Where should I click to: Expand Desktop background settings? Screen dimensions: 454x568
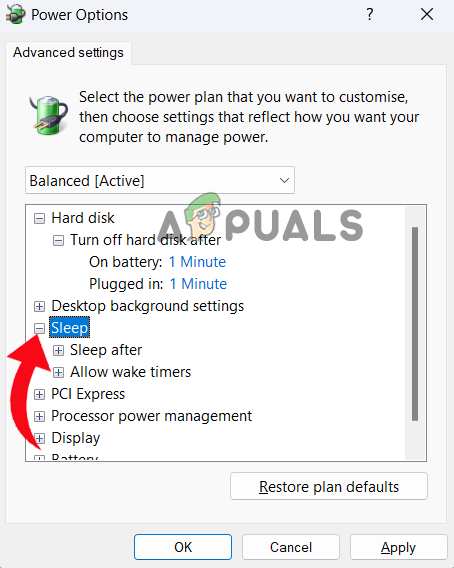39,306
